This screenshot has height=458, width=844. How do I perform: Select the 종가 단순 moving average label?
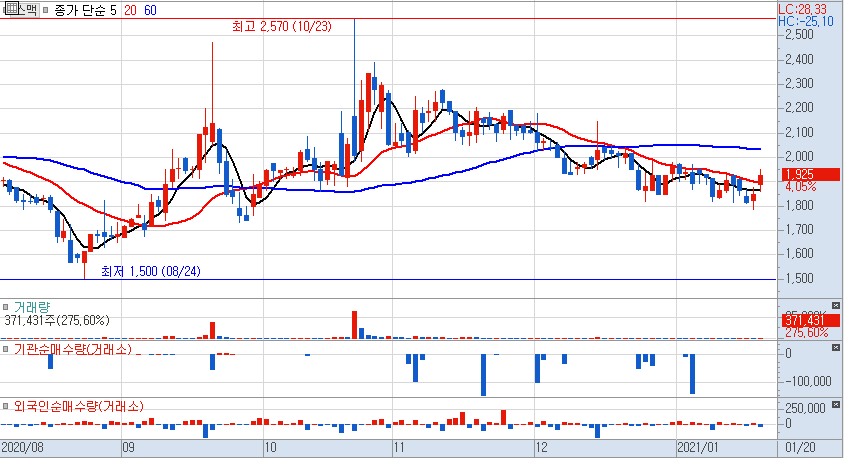[80, 10]
